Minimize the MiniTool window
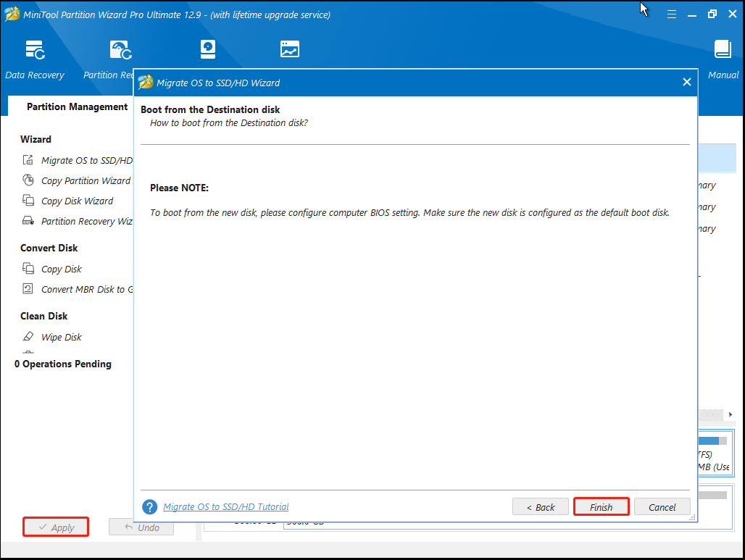The width and height of the screenshot is (745, 560). coord(692,14)
